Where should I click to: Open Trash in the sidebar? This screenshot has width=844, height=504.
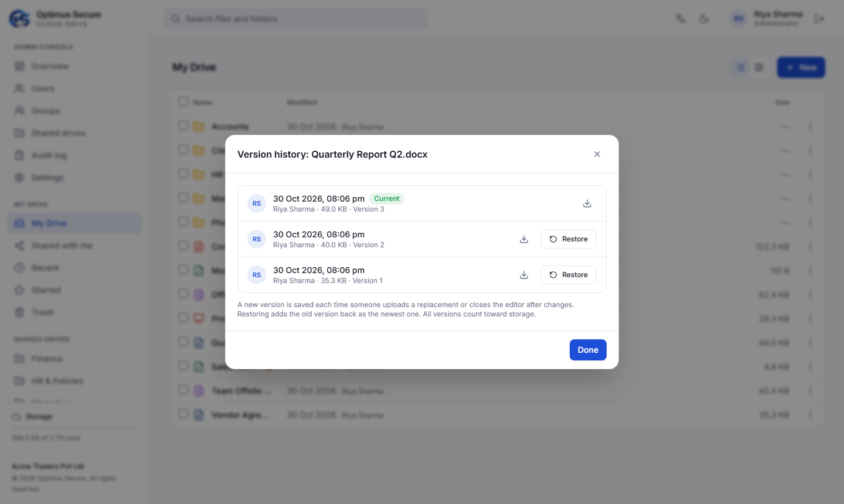[75, 312]
